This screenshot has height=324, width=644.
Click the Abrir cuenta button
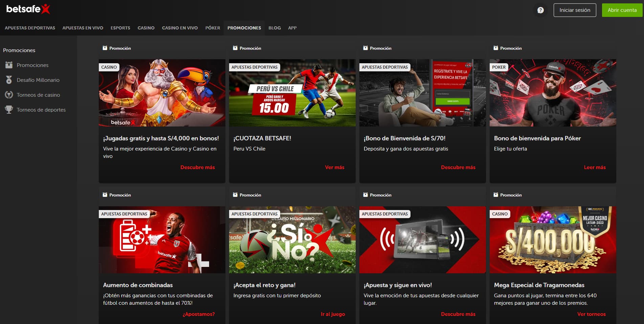click(x=622, y=10)
